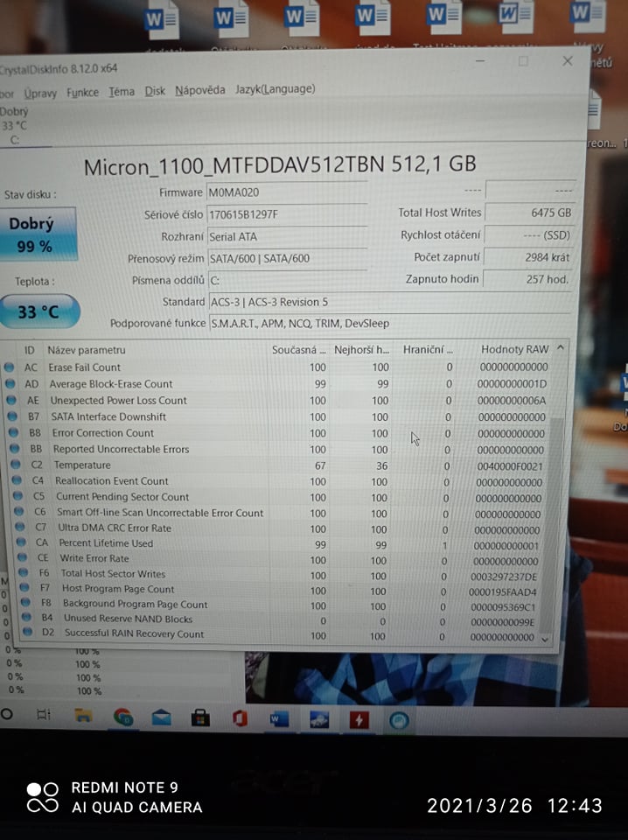Click the 33 °C temperature button
This screenshot has width=628, height=840.
click(38, 311)
